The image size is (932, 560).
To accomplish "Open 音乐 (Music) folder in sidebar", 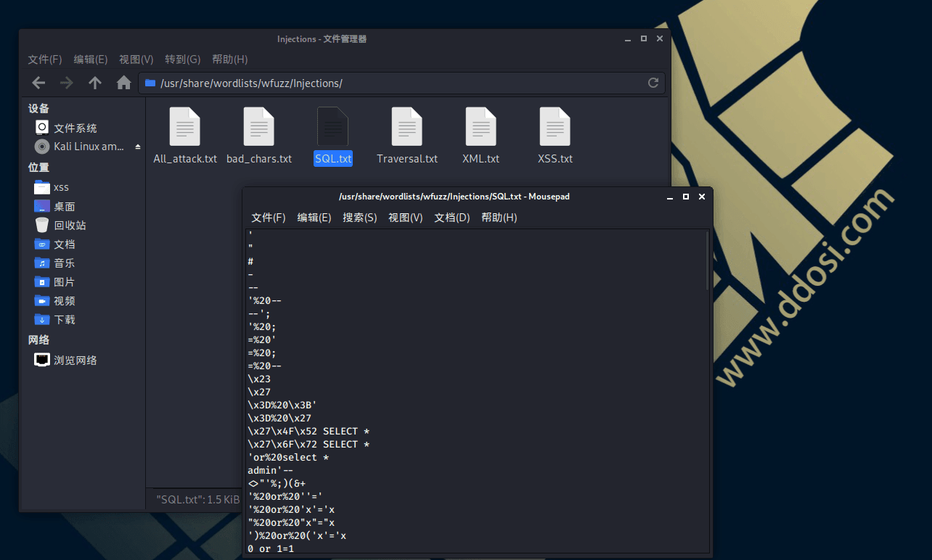I will (x=55, y=263).
